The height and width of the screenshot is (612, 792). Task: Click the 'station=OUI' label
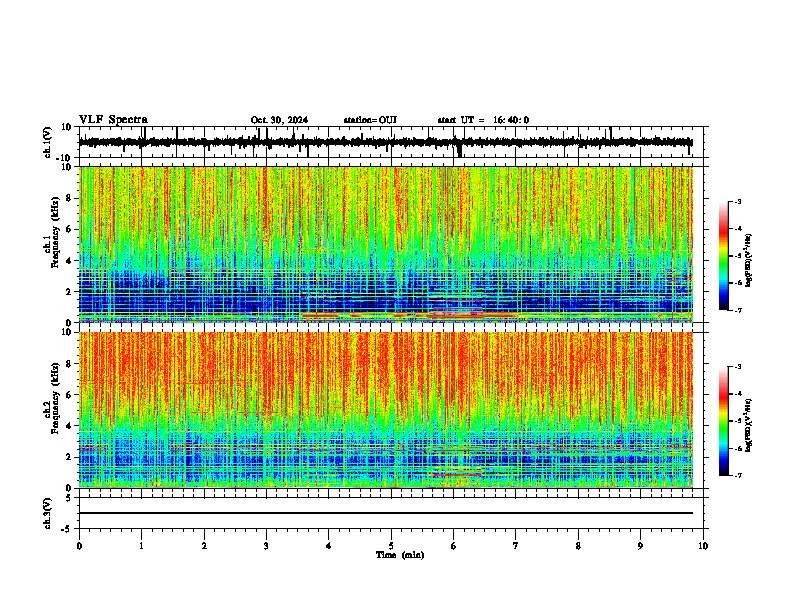(370, 120)
